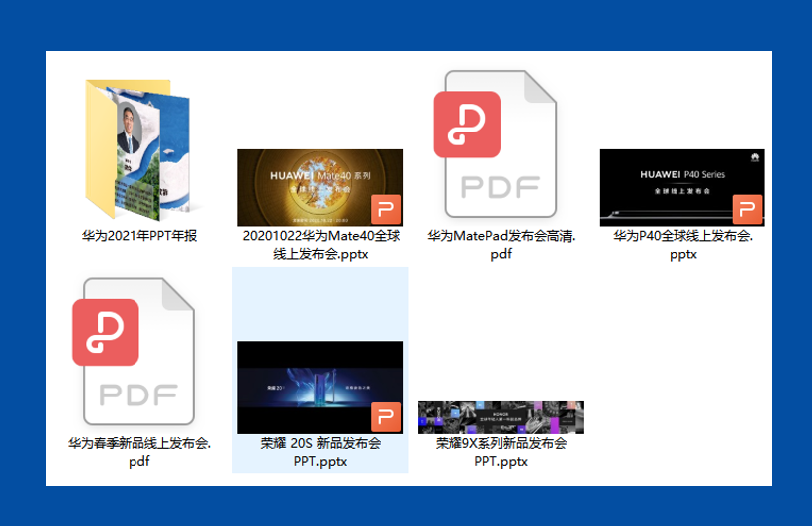Select the 华为春季新品线上发布会 PDF file icon
Viewport: 812px width, 526px height.
click(134, 352)
